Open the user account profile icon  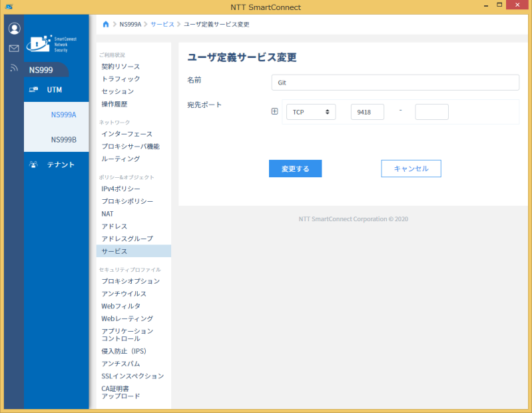coord(14,29)
